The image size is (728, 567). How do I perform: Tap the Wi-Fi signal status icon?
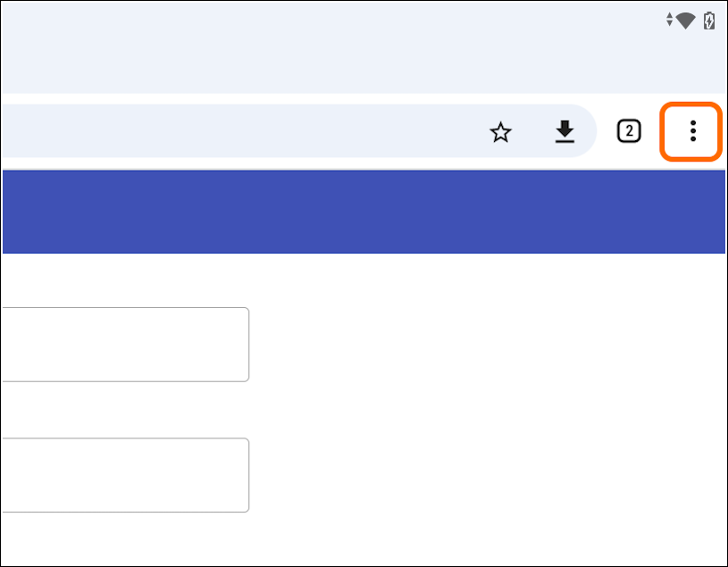point(686,21)
